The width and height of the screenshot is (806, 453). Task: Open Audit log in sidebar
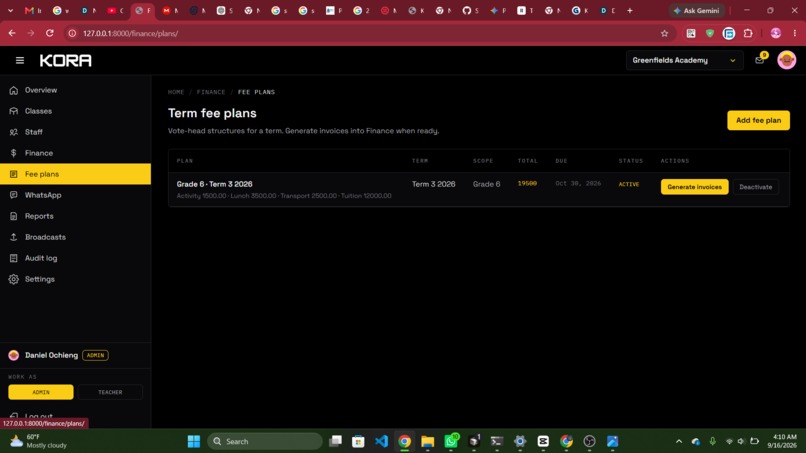(76, 259)
